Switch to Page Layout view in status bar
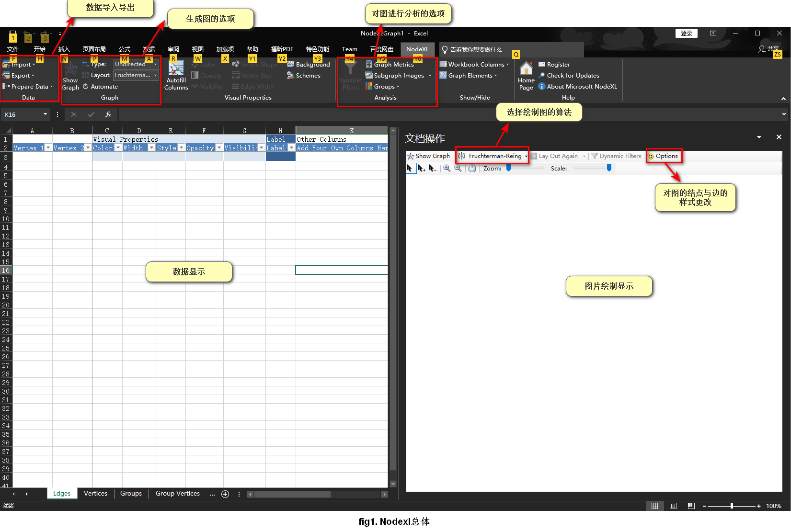Screen dimensions: 791x532 coord(673,506)
